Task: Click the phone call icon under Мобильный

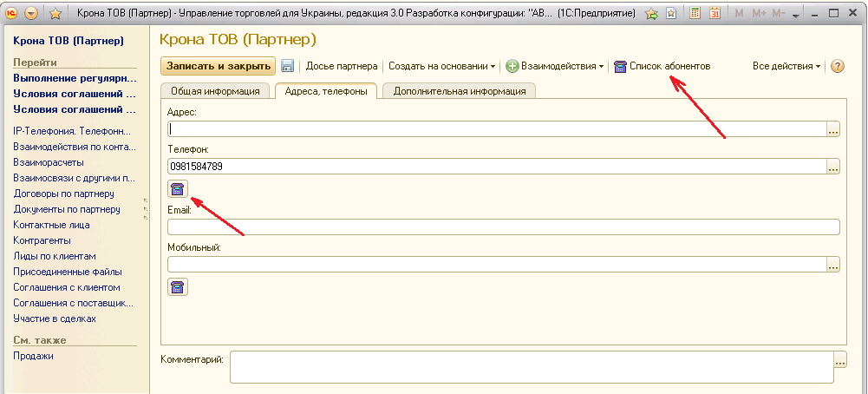Action: pos(178,286)
